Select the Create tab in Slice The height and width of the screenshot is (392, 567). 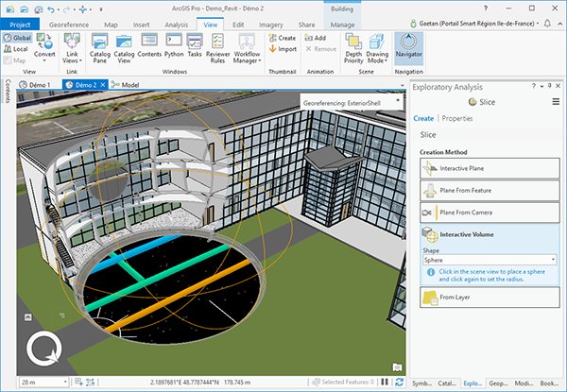coord(423,118)
